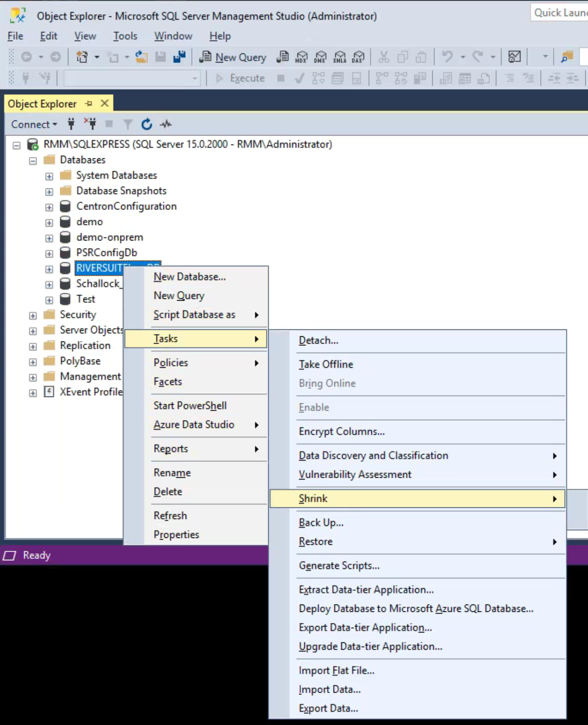
Task: Choose Import Flat File...
Action: coord(417,671)
